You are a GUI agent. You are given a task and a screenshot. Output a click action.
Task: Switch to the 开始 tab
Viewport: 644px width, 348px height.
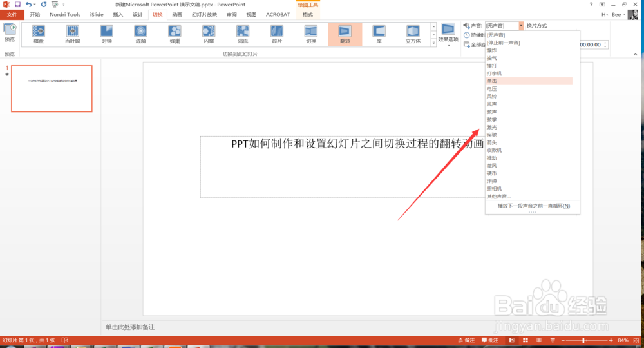click(x=35, y=14)
